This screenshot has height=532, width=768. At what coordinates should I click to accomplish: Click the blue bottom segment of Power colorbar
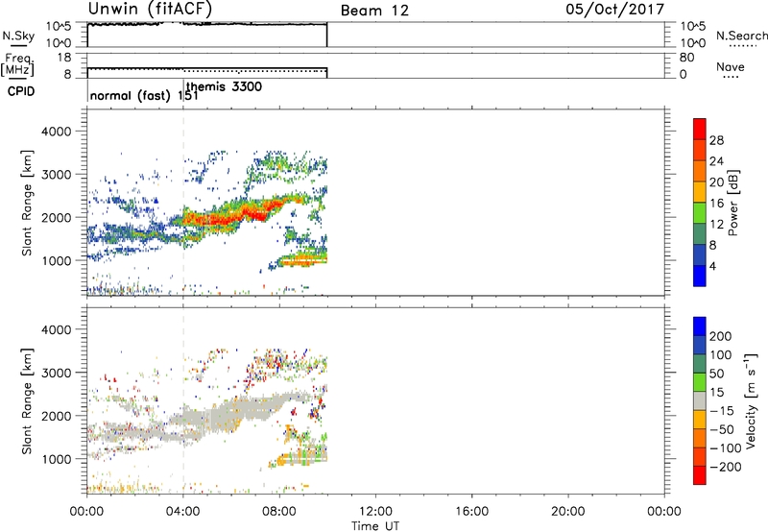[x=700, y=276]
